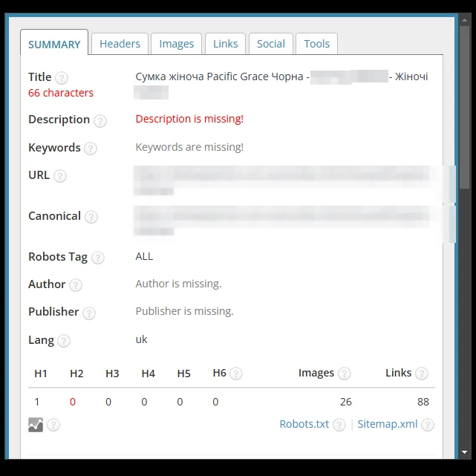476x476 pixels.
Task: Click the help icon next to Keywords
Action: pyautogui.click(x=91, y=149)
